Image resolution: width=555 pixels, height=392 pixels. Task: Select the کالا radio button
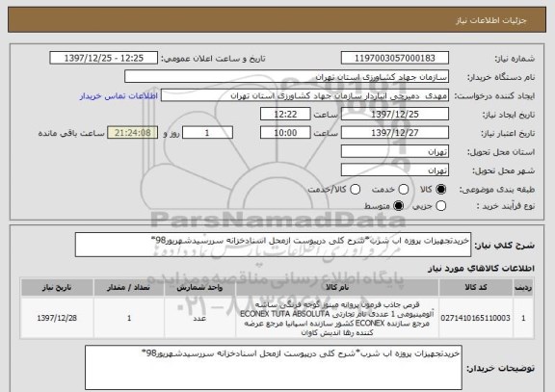(440, 190)
